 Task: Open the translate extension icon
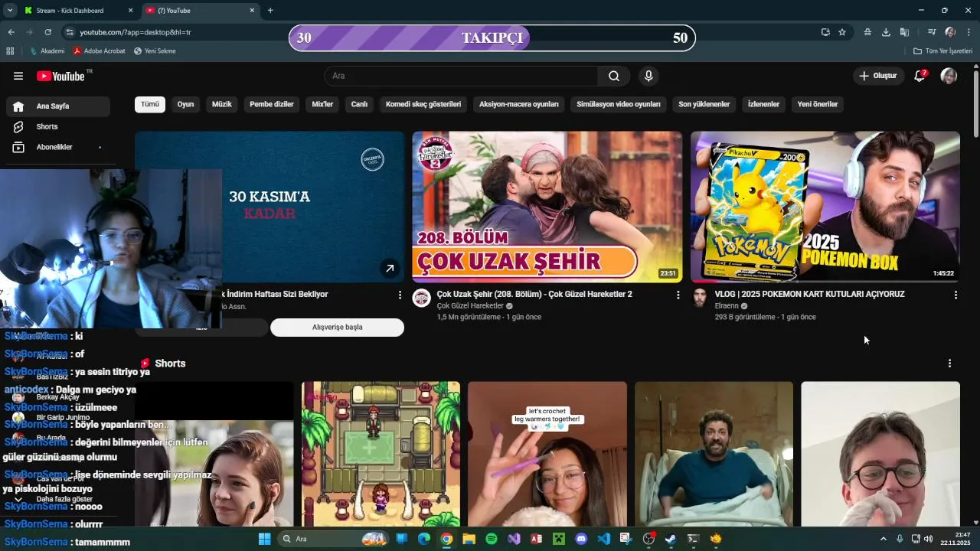tap(904, 32)
